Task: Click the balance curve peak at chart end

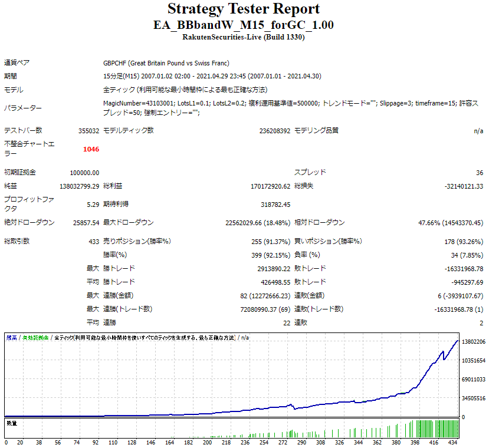Action: pos(458,341)
